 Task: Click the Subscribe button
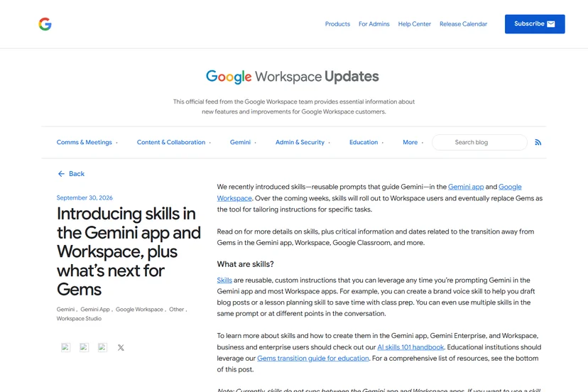535,24
